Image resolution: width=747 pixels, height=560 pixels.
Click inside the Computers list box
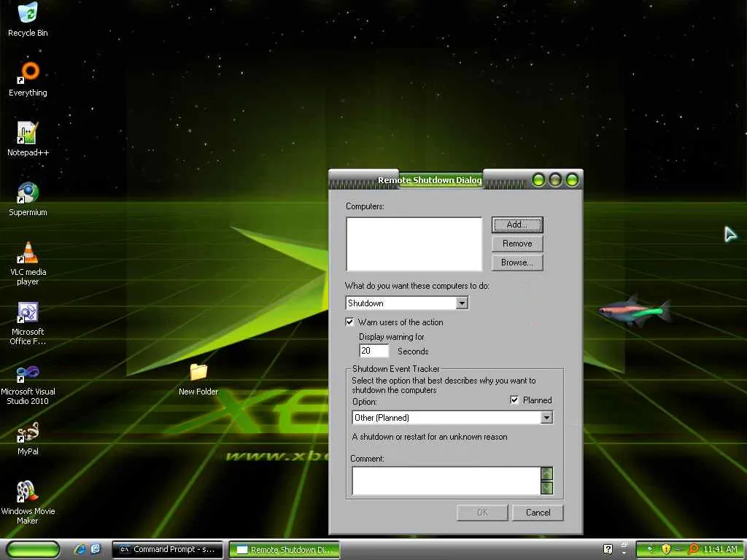point(414,244)
